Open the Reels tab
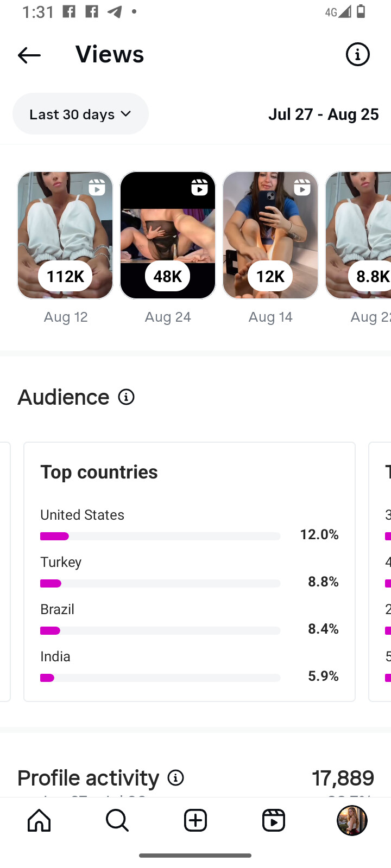Screen dimensions: 391x868 point(274,820)
